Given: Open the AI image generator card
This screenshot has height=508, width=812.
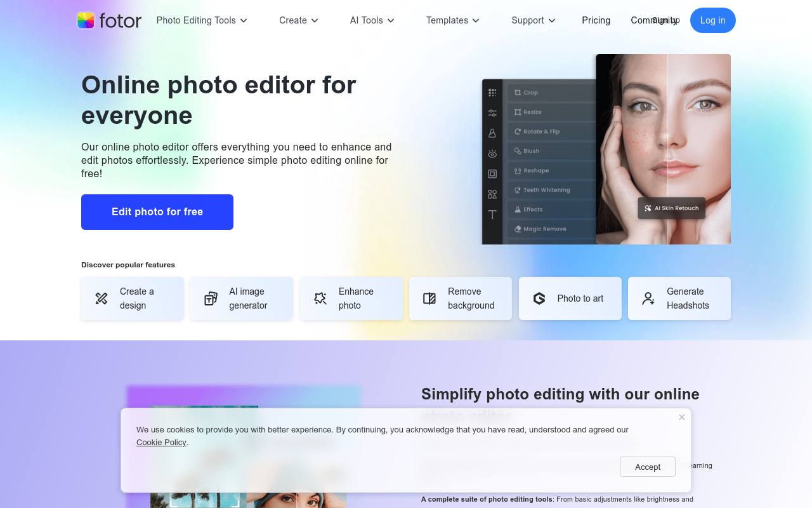Looking at the screenshot, I should coord(242,298).
